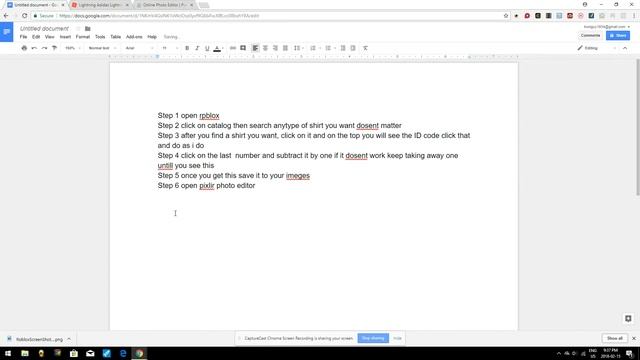Open the Edit menu

36,37
